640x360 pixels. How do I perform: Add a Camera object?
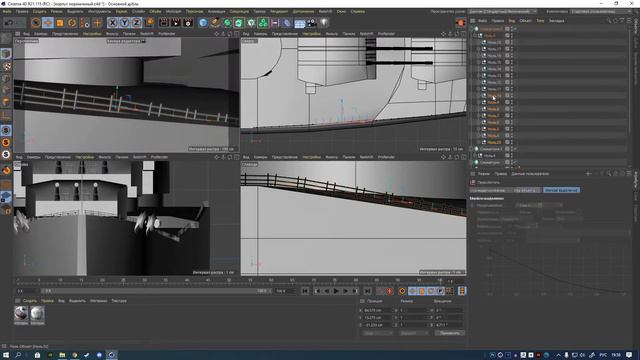[x=312, y=23]
